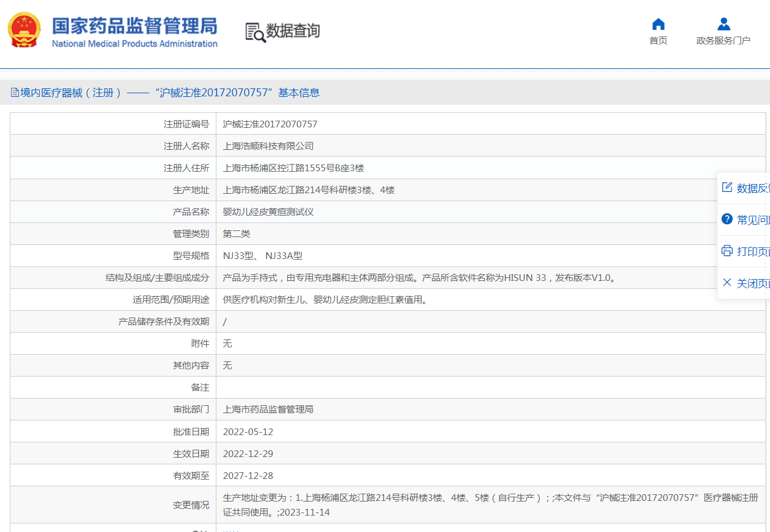
Task: Click the 适用范围/预期用途 label
Action: tap(171, 299)
